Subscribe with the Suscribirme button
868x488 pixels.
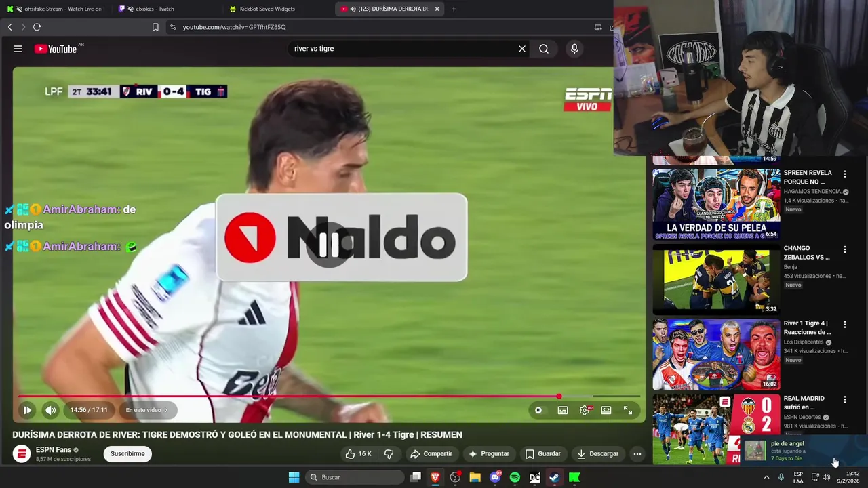click(127, 453)
